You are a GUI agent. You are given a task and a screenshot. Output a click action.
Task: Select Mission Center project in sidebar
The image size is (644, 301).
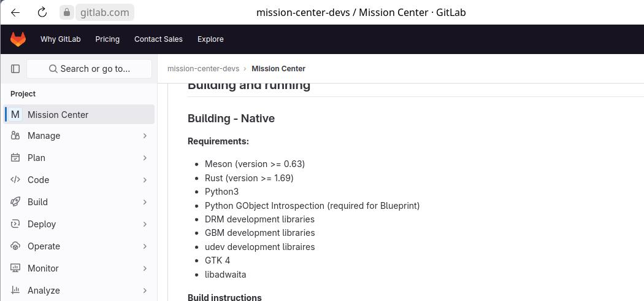(58, 115)
